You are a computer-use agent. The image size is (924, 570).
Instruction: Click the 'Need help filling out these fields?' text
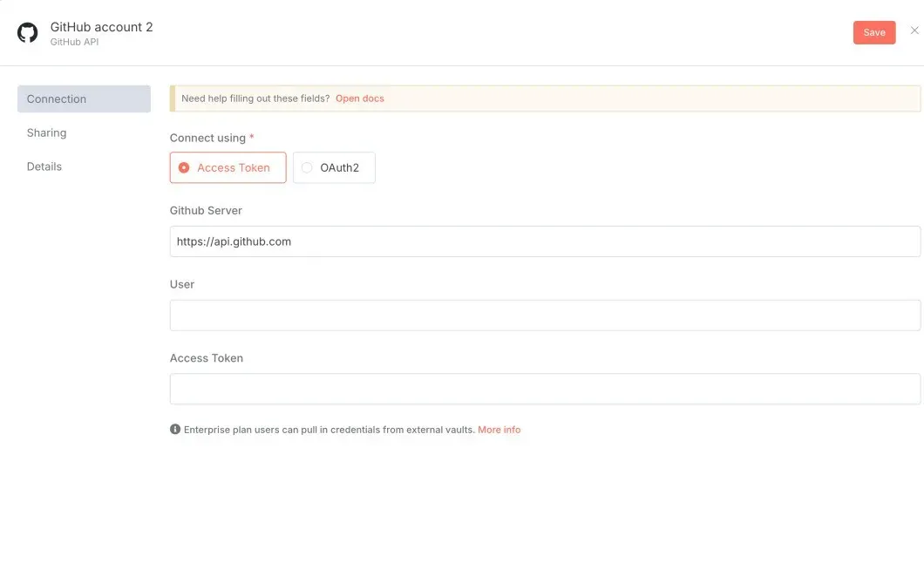[255, 98]
